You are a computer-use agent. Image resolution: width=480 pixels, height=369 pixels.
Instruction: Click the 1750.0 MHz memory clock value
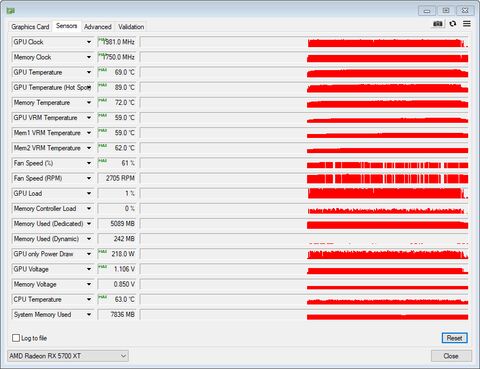(118, 57)
